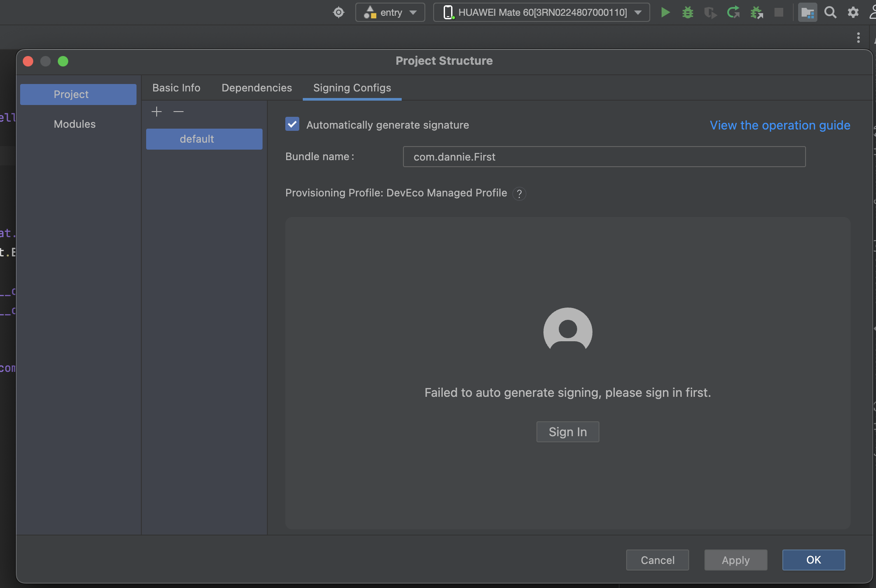Click Attach Debugger to Process icon
The width and height of the screenshot is (876, 588).
pyautogui.click(x=757, y=12)
